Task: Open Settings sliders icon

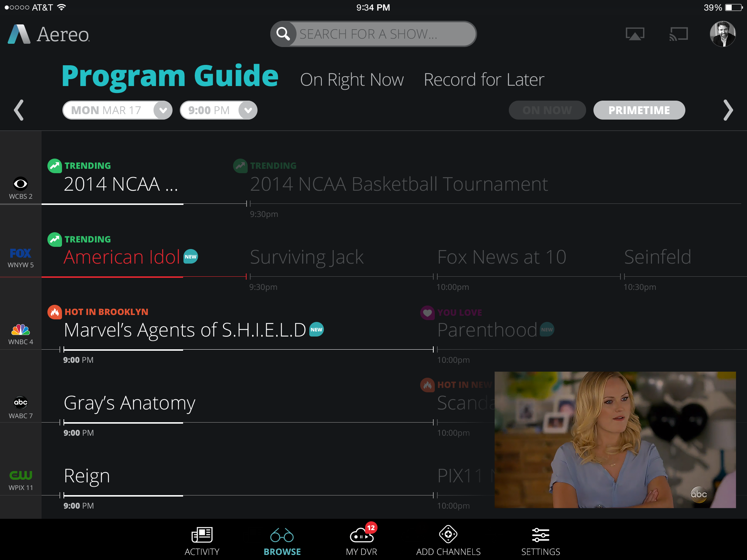Action: click(540, 535)
